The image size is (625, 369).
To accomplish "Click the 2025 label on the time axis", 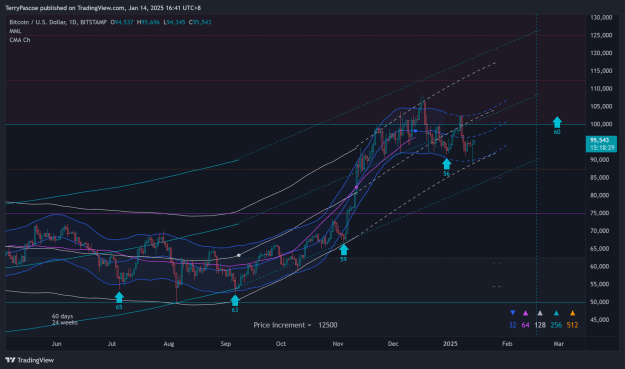I will point(450,344).
